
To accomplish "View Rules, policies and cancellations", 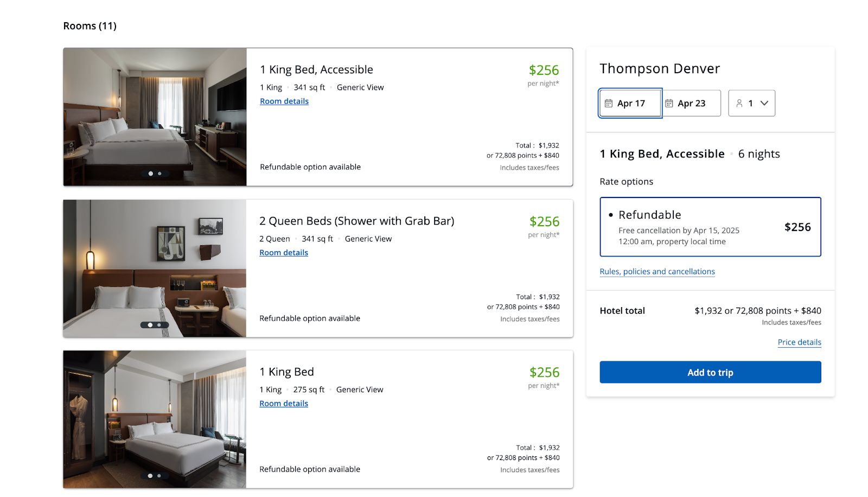I will click(656, 271).
